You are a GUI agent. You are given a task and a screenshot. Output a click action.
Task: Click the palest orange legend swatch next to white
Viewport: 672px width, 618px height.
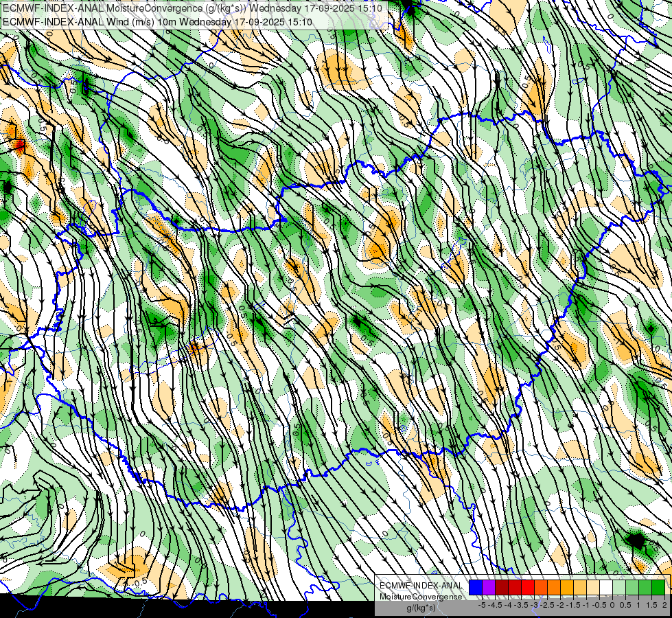click(x=593, y=587)
